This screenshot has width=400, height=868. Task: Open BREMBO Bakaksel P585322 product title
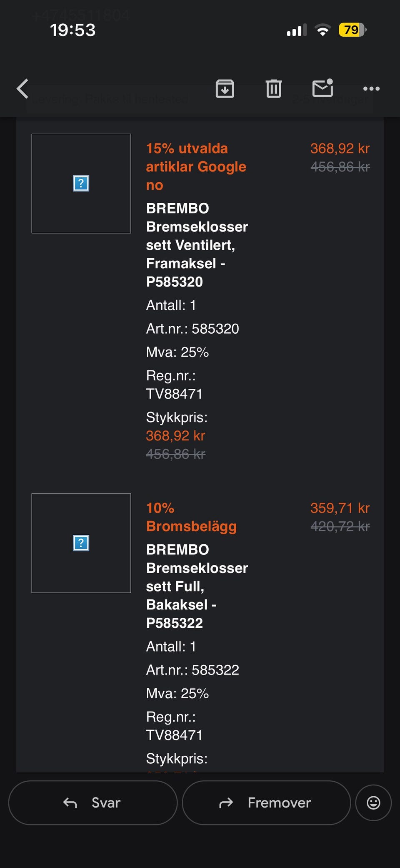pos(197,586)
